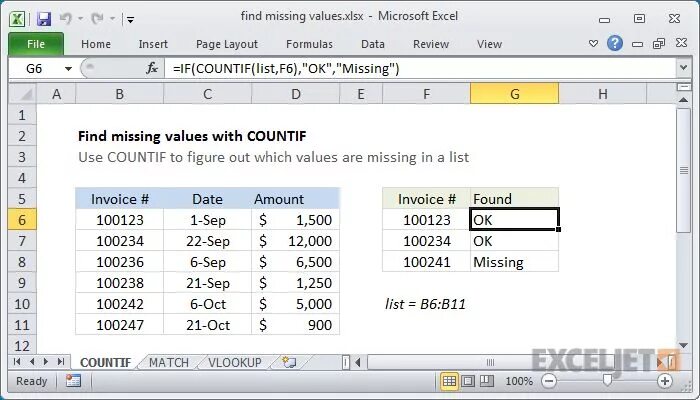Click next sheet navigation arrow
Image resolution: width=700 pixels, height=400 pixels.
pos(46,362)
